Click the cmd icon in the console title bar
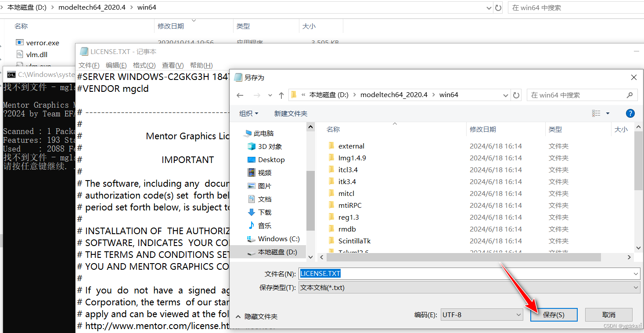This screenshot has width=644, height=333. pyautogui.click(x=11, y=74)
